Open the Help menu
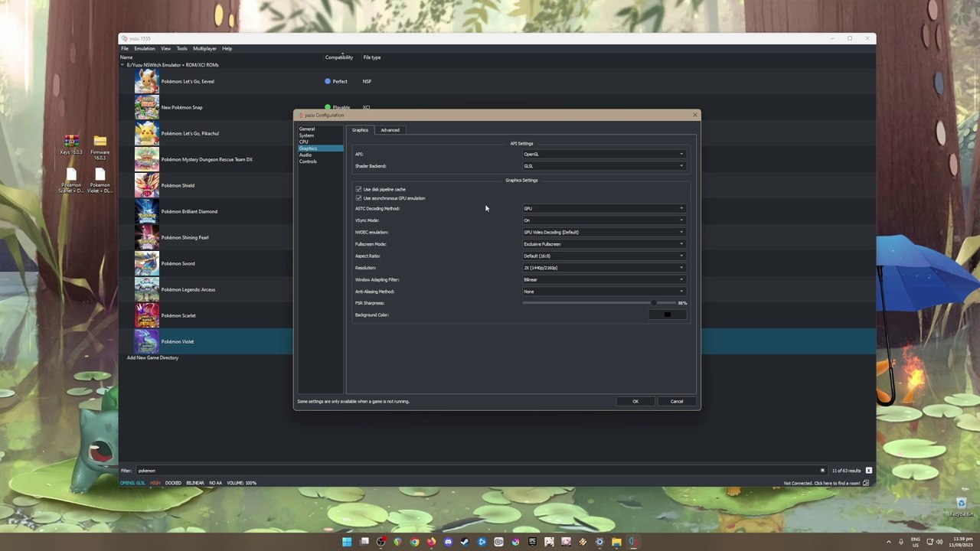 click(227, 48)
